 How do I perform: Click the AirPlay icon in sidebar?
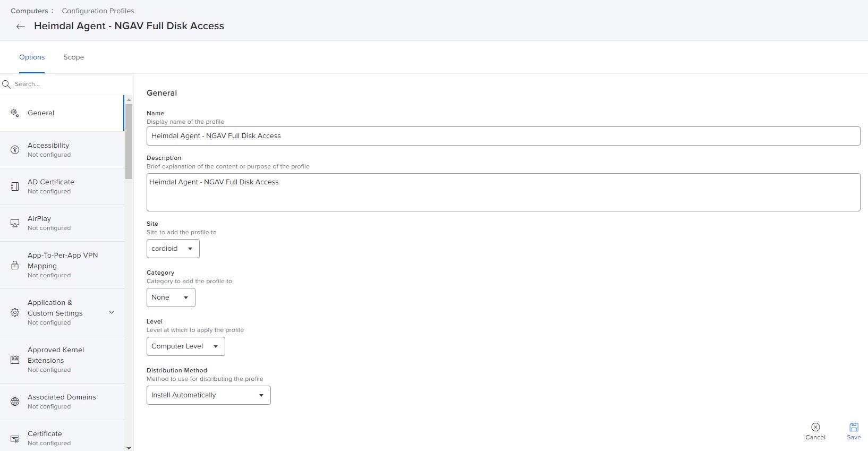point(15,223)
